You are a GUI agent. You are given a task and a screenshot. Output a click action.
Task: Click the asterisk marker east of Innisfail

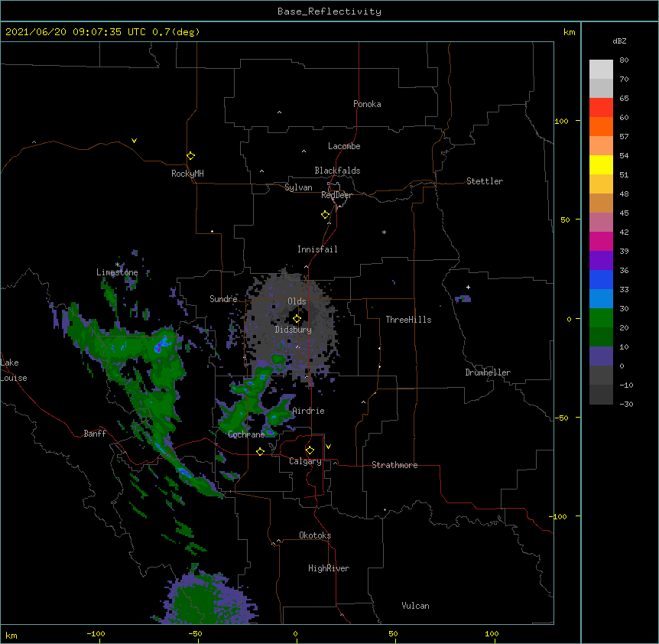(x=384, y=232)
